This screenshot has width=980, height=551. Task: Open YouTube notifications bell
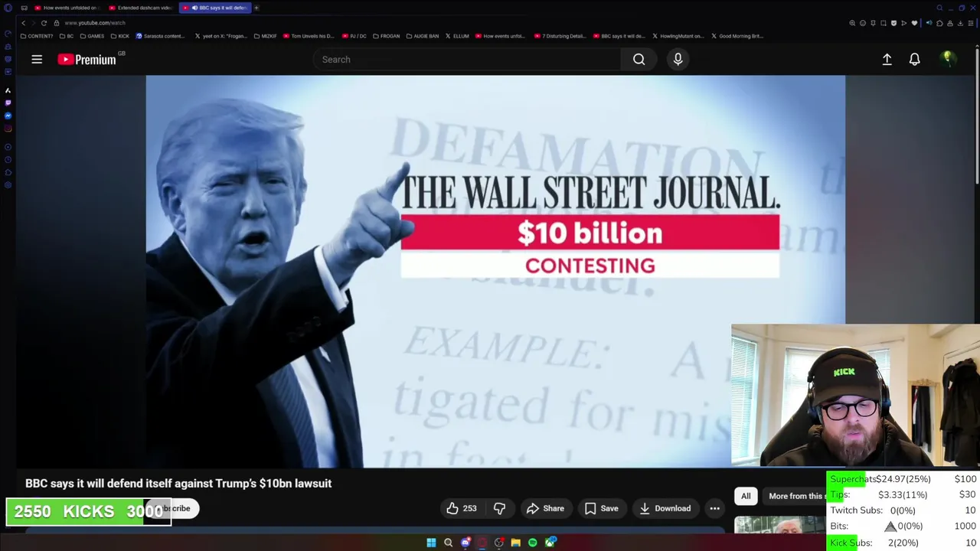pos(914,59)
